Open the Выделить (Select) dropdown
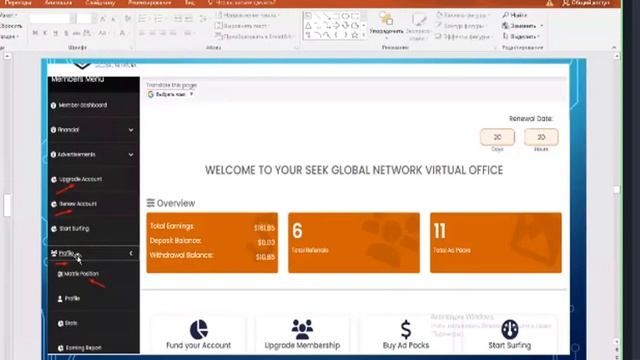640x360 pixels. pos(521,36)
